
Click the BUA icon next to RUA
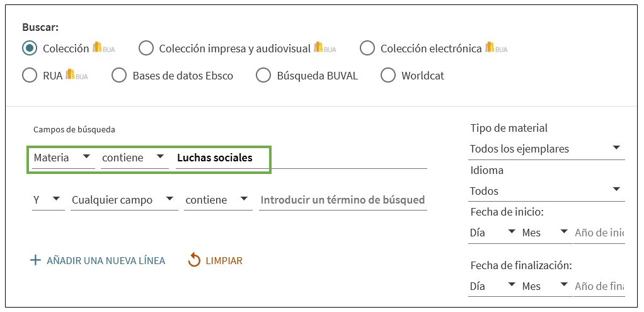click(77, 75)
